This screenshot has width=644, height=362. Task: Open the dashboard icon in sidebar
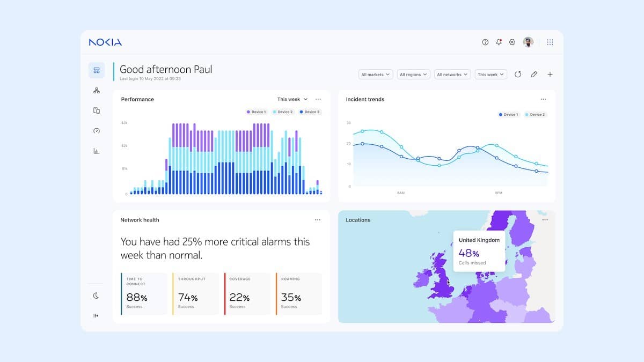tap(97, 70)
